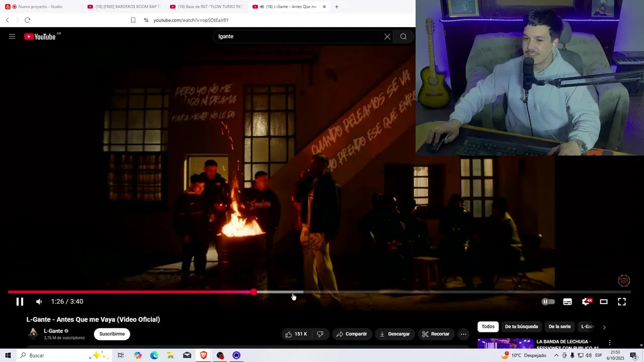644x362 pixels.
Task: Open a new browser tab with plus
Action: [x=337, y=7]
